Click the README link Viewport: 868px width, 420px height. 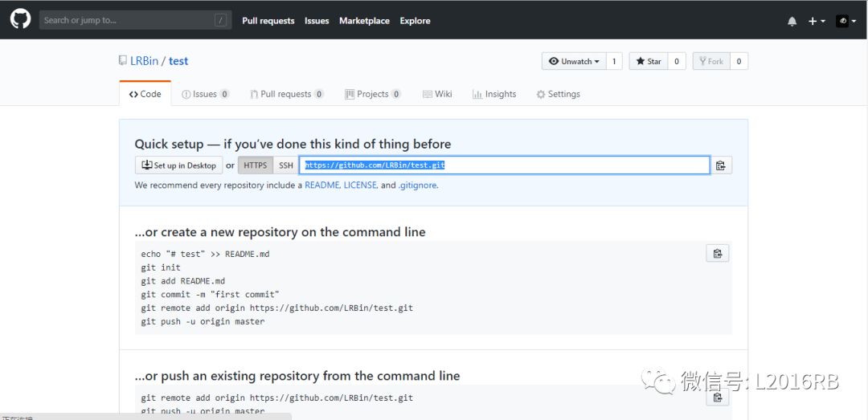tap(321, 185)
